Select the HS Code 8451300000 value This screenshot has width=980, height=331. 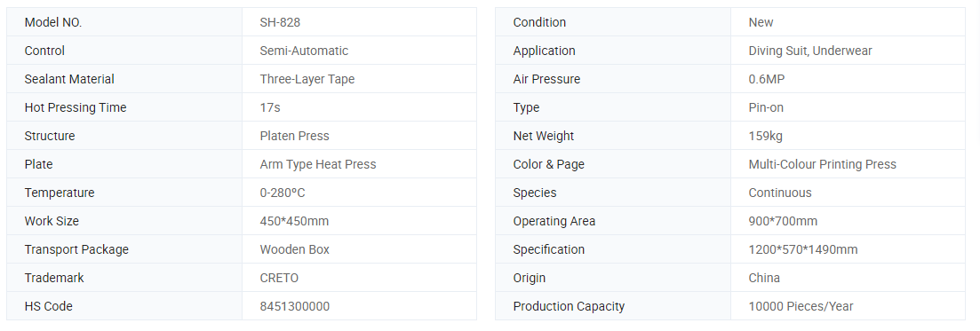point(295,307)
